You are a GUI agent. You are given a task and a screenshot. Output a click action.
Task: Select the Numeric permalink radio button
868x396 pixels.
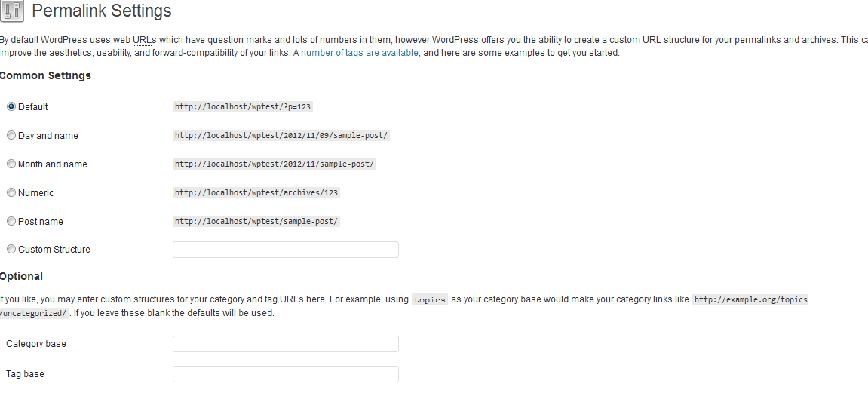pos(11,193)
